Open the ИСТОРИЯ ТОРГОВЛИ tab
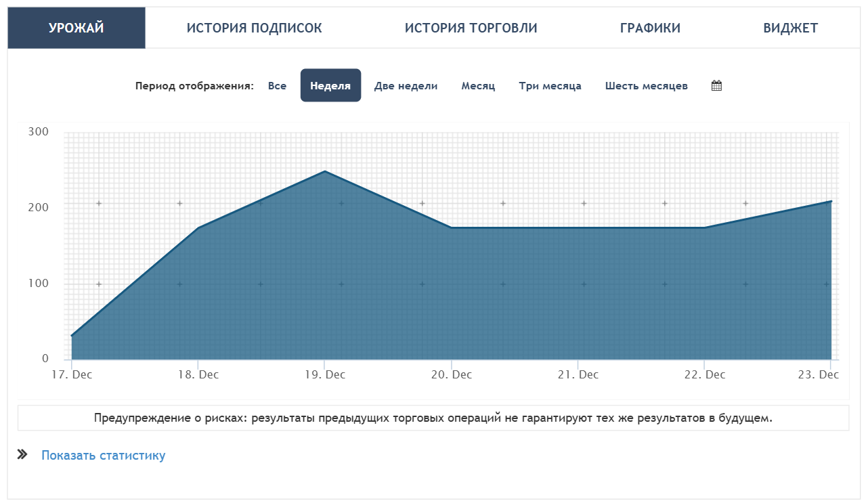868x503 pixels. (471, 28)
